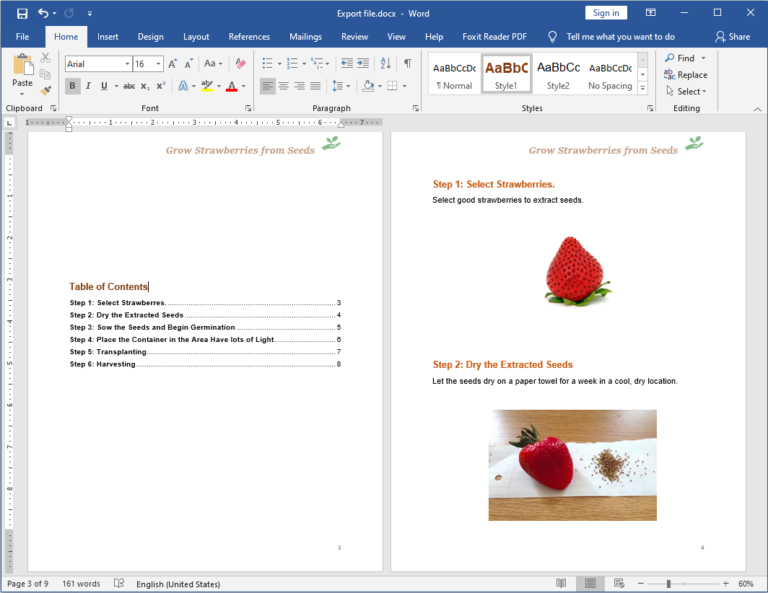
Task: Toggle Strikethrough formatting
Action: tap(129, 86)
